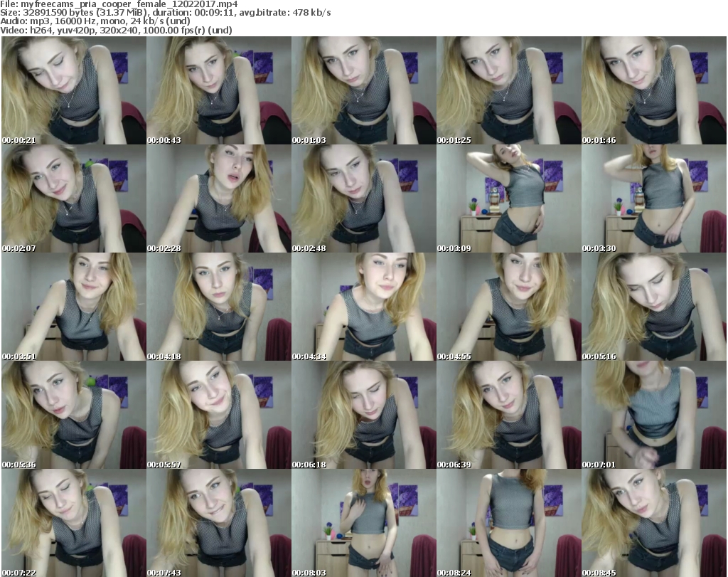
Task: Select the thumbnail stamped 00:08:03
Action: [x=363, y=523]
